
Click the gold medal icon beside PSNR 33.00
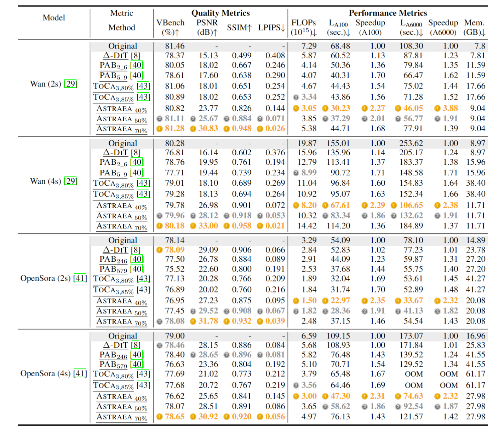coord(193,226)
